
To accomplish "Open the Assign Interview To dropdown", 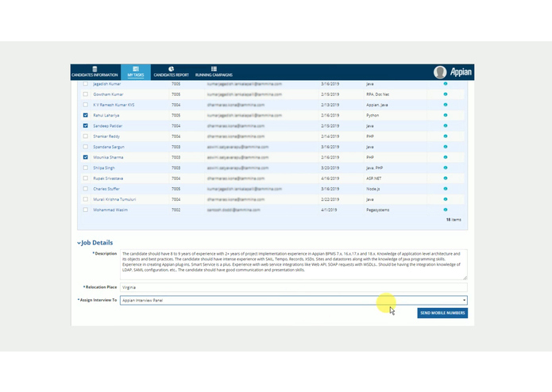I will [x=294, y=300].
